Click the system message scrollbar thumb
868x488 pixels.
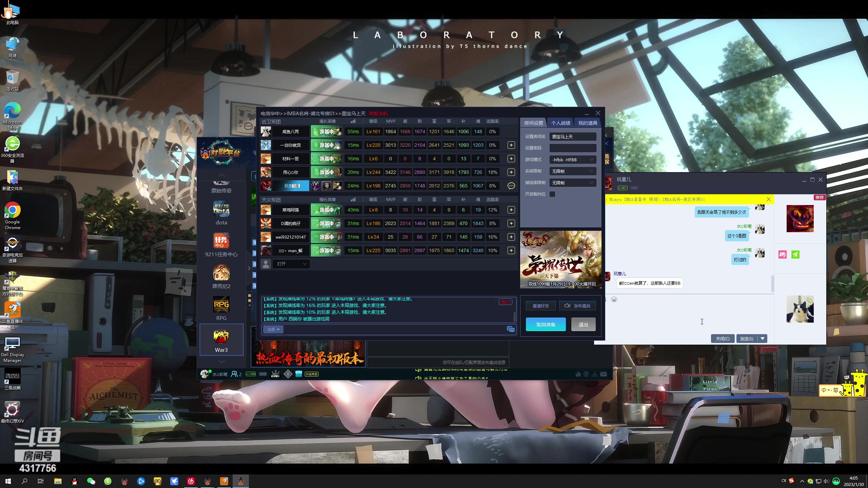click(x=515, y=317)
